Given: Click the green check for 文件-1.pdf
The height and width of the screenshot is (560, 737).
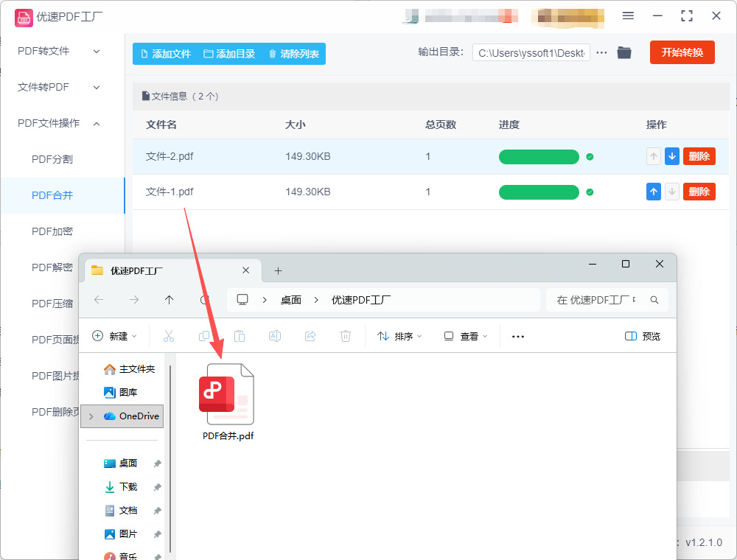Looking at the screenshot, I should point(590,192).
